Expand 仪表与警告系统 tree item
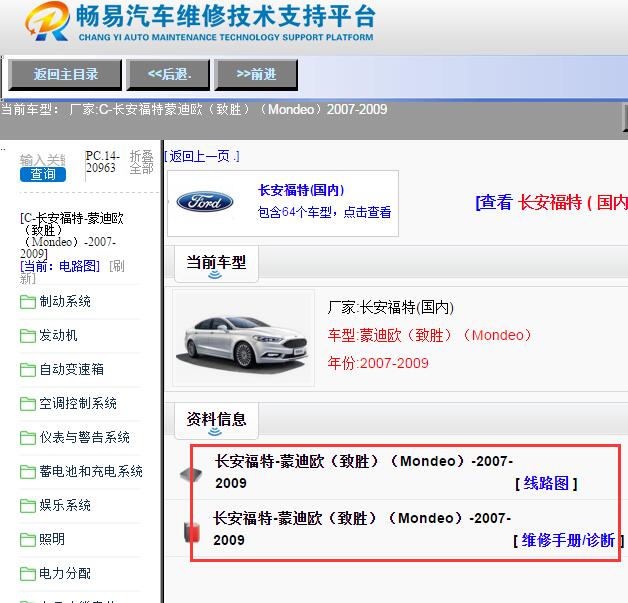This screenshot has height=603, width=628. click(x=85, y=438)
